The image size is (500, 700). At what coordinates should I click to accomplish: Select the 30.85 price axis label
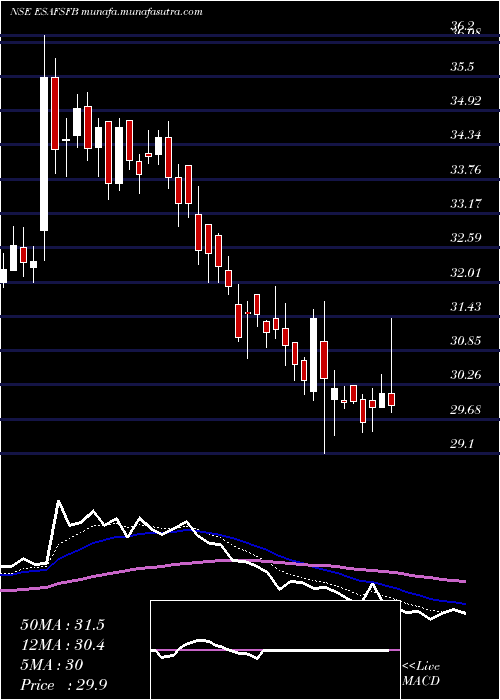466,341
